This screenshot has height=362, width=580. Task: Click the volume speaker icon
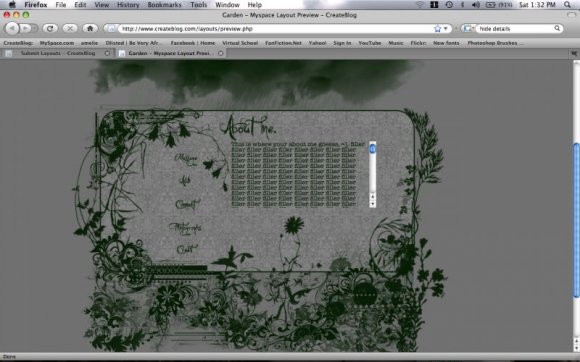point(476,4)
